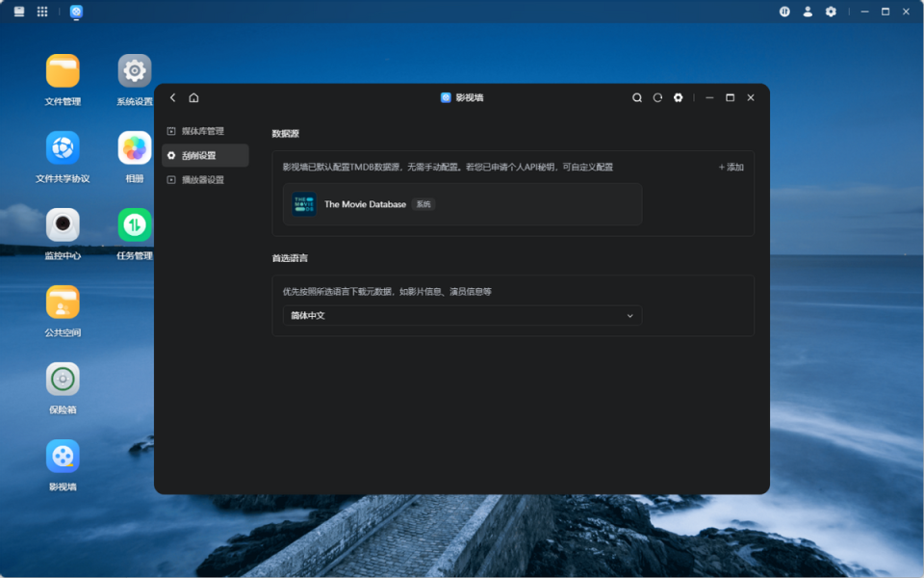Screen dimensions: 924x578
Task: Select The Movie Database source card
Action: (463, 204)
